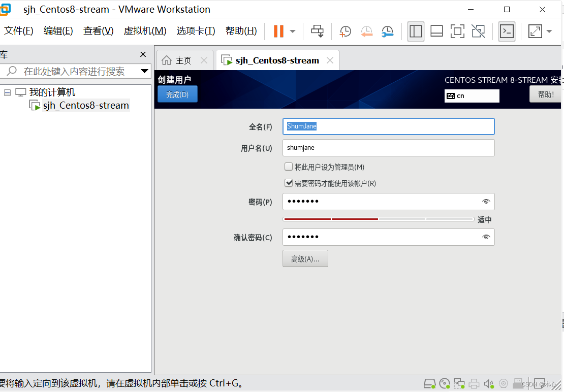This screenshot has height=392, width=564.
Task: Enter full screen mode icon
Action: [x=457, y=31]
